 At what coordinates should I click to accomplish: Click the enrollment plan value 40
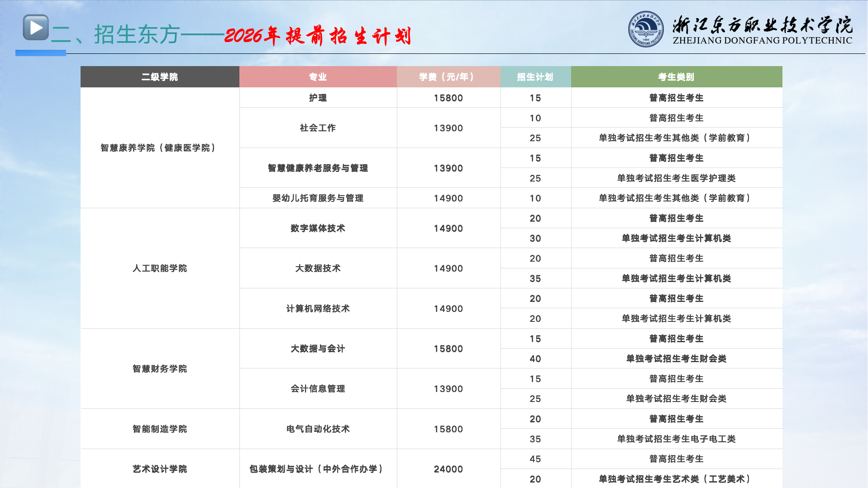[535, 359]
